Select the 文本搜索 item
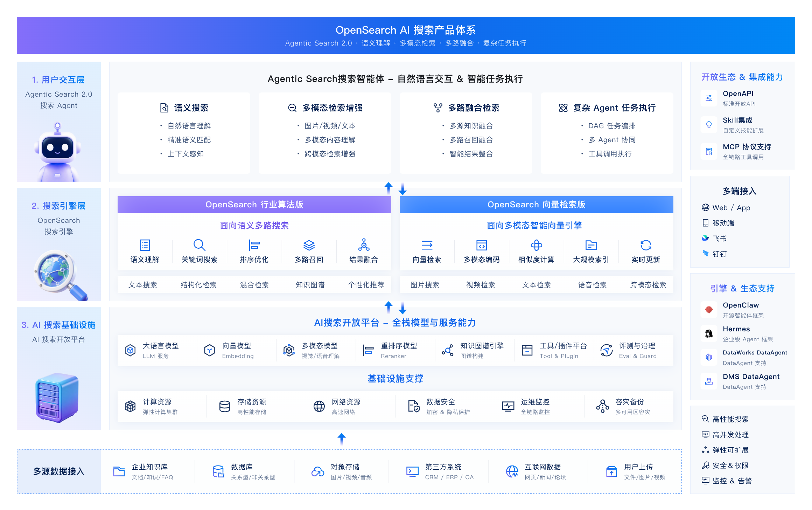This screenshot has width=812, height=510. click(x=143, y=285)
